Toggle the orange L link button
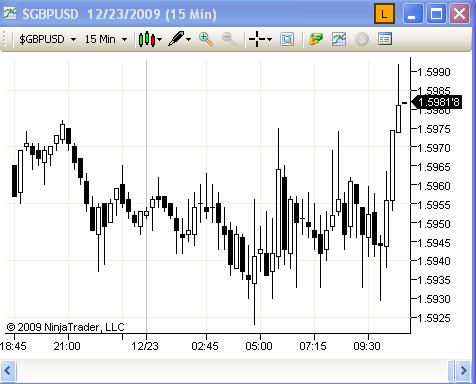Image resolution: width=476 pixels, height=384 pixels. [x=384, y=14]
